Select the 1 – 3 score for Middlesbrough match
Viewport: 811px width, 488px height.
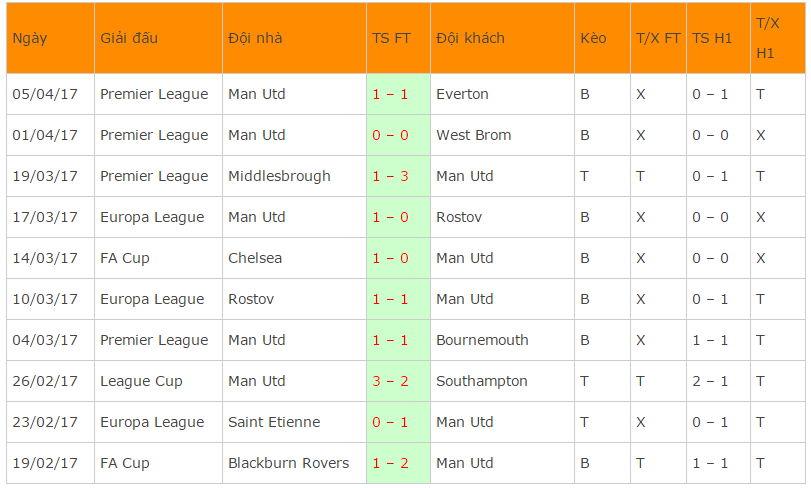click(391, 176)
